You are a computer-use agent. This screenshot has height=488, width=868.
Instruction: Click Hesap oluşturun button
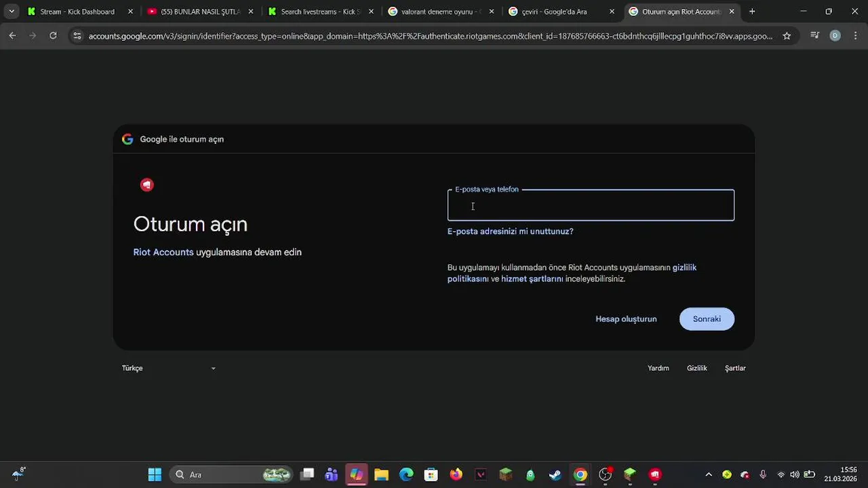point(626,319)
